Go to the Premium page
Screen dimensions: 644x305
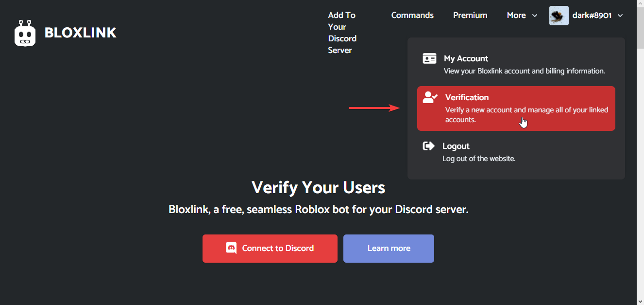tap(470, 15)
